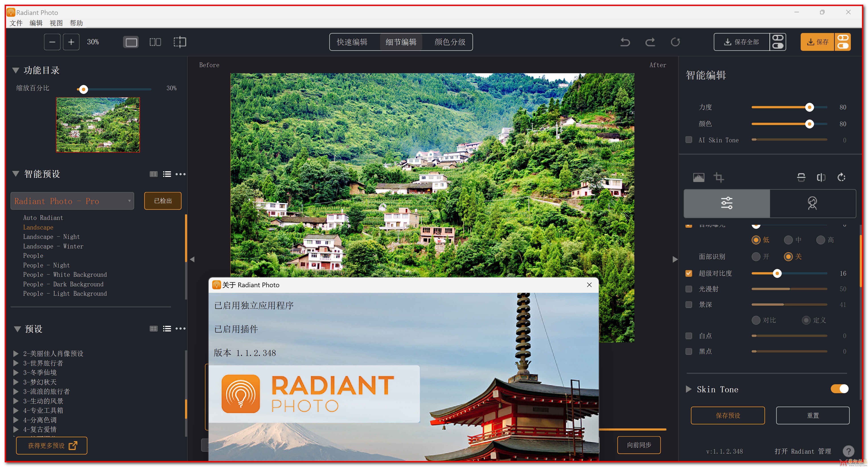Screen dimensions: 868x467
Task: Click the histogram icon in right panel
Action: 699,177
